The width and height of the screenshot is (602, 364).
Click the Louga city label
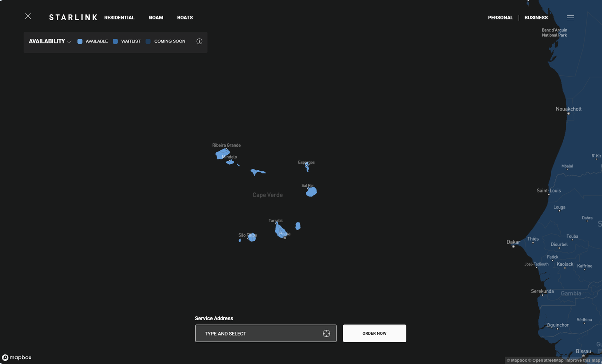coord(559,207)
